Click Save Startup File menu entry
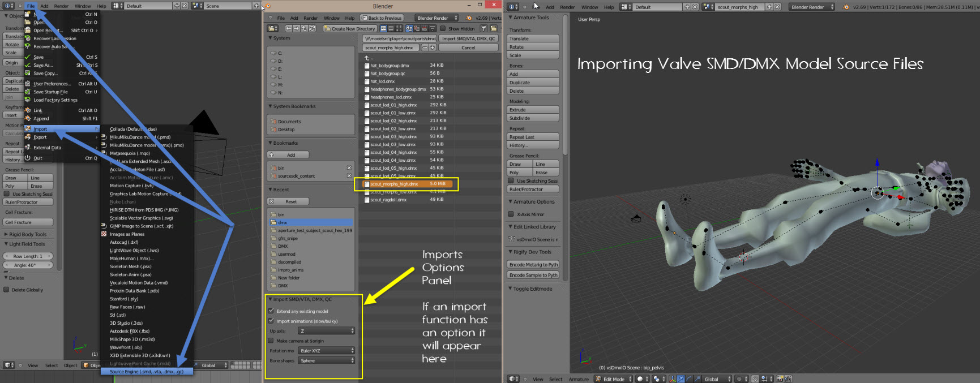The height and width of the screenshot is (383, 980). click(x=61, y=92)
